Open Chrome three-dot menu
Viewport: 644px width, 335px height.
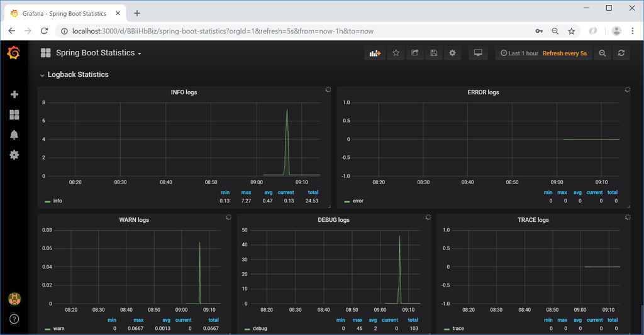pyautogui.click(x=633, y=31)
